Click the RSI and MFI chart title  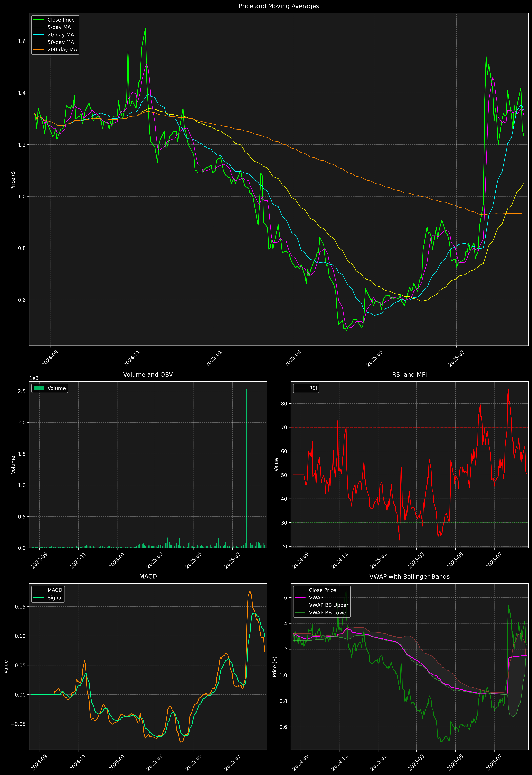(x=409, y=374)
